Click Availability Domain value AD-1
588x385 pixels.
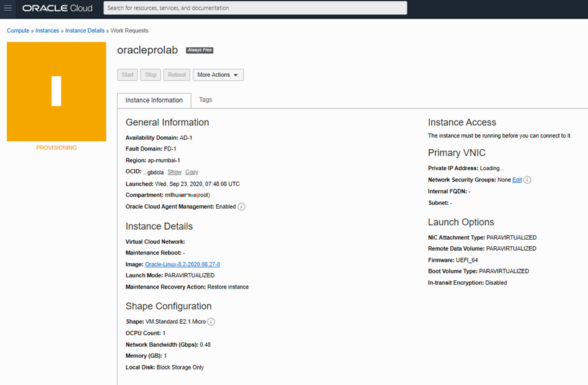(x=186, y=138)
